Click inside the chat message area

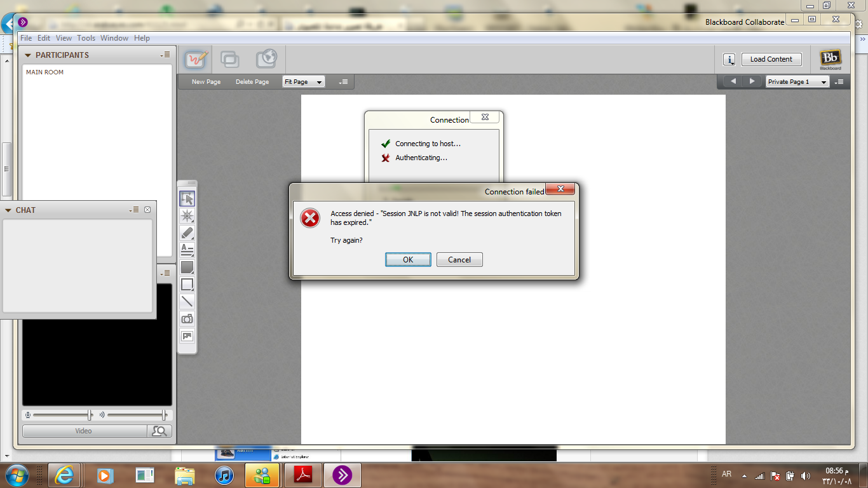point(78,266)
